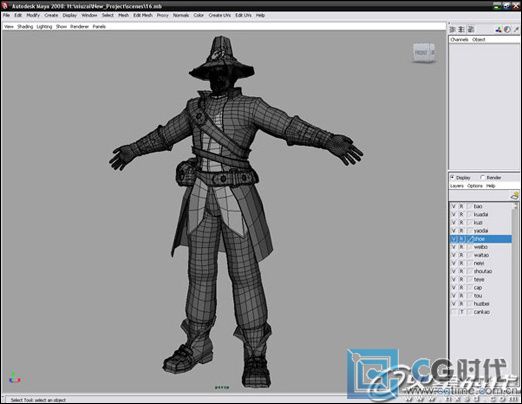Open the Shading menu in viewport panel
The image size is (522, 404).
[25, 26]
